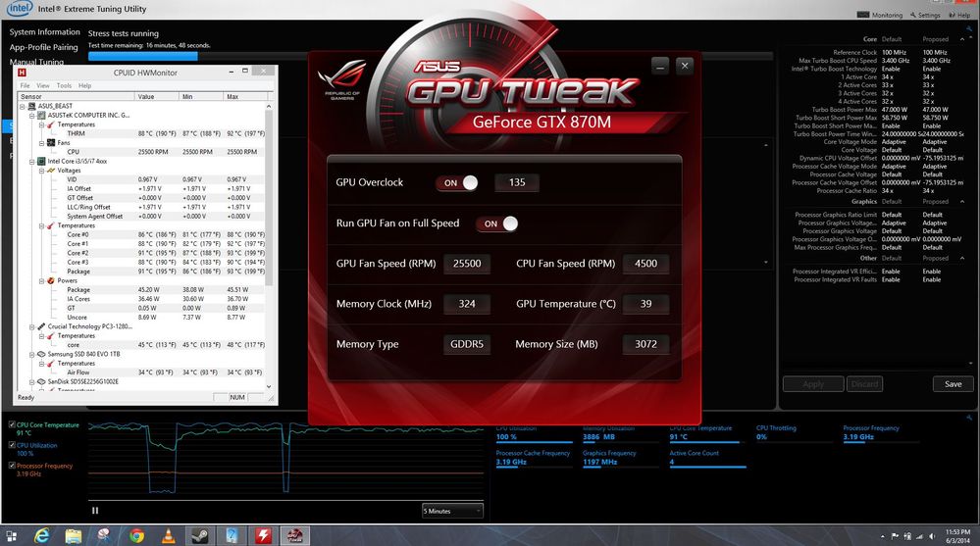Viewport: 980px width, 546px height.
Task: Open Monitoring in Intel XTU top bar
Action: tap(880, 15)
